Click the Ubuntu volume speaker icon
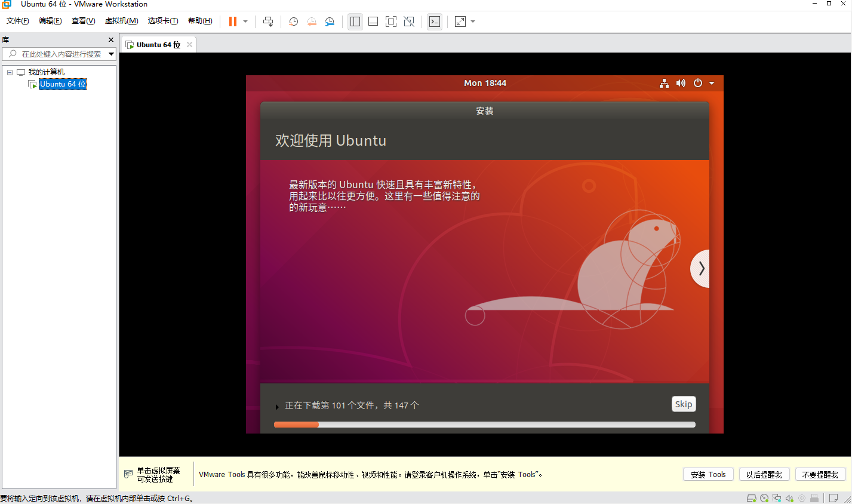 (x=681, y=83)
